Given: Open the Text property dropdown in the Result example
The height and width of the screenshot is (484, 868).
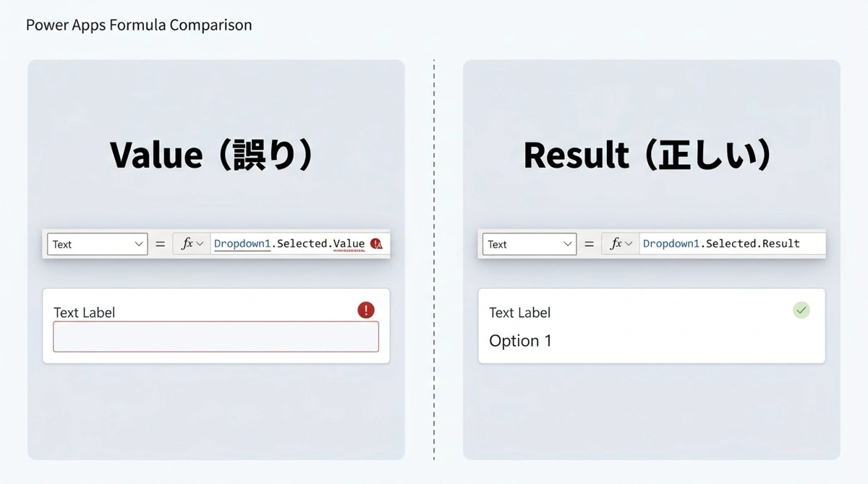Looking at the screenshot, I should [x=568, y=245].
